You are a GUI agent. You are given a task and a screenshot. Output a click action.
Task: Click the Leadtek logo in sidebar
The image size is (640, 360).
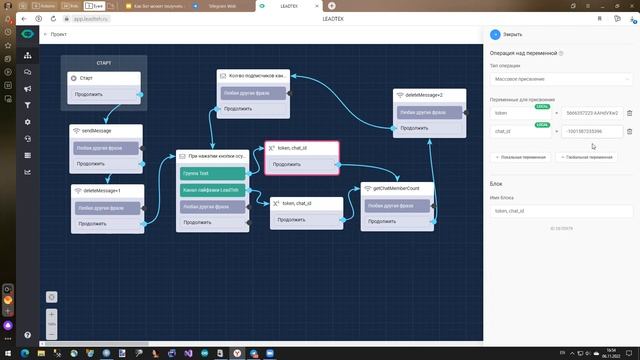(27, 34)
